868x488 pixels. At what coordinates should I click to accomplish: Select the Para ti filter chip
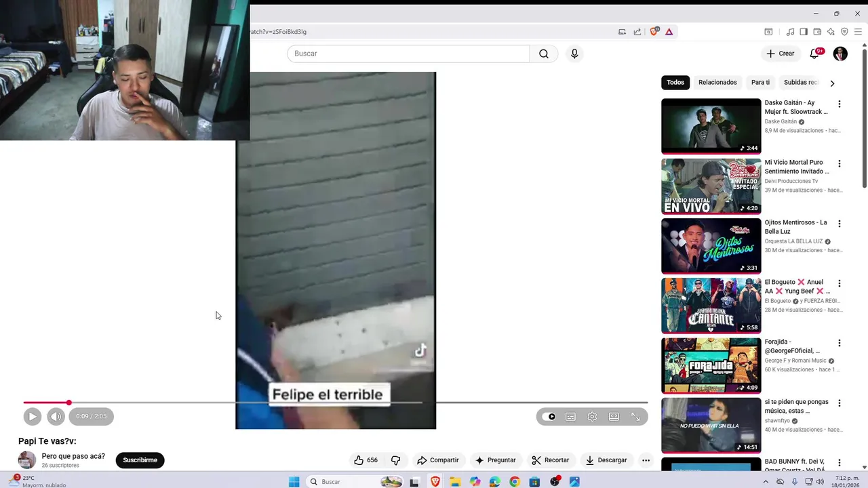click(760, 83)
